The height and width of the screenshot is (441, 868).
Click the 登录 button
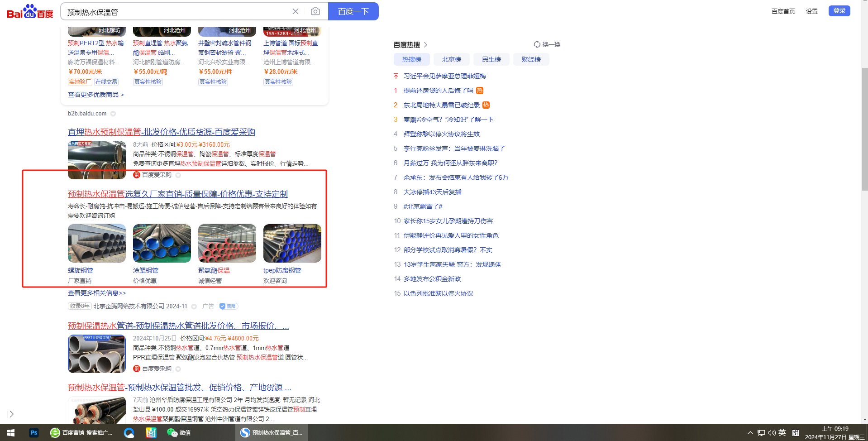click(x=839, y=11)
